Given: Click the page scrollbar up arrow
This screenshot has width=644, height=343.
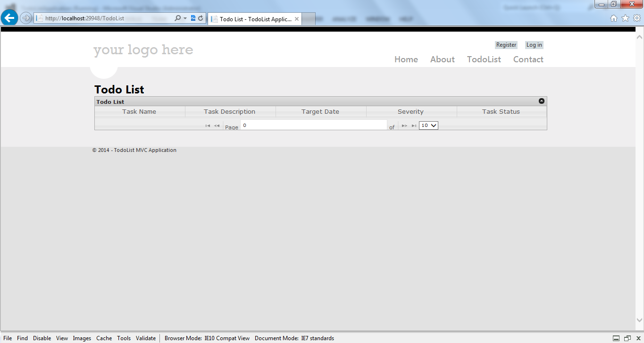Looking at the screenshot, I should point(640,37).
